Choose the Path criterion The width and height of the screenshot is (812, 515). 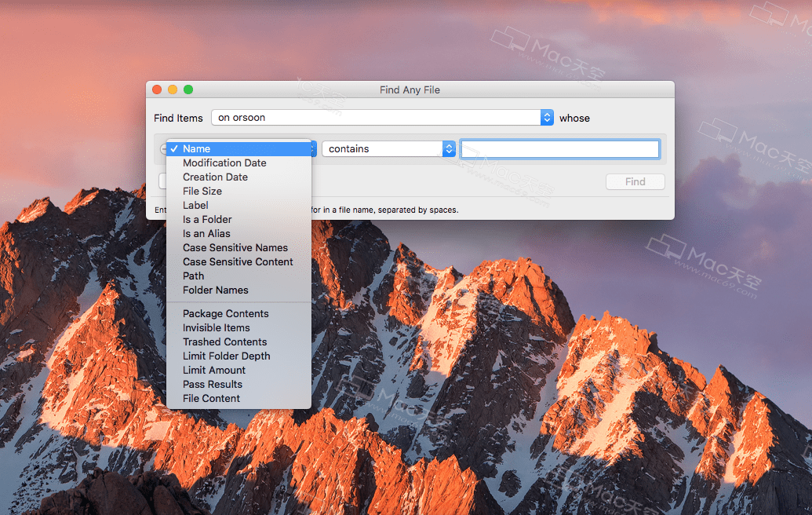click(239, 276)
